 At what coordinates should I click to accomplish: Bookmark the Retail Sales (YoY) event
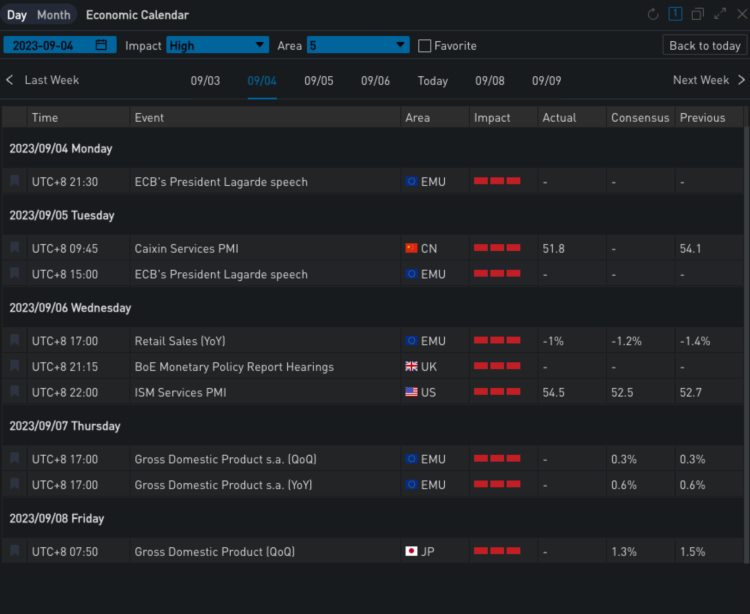click(15, 341)
